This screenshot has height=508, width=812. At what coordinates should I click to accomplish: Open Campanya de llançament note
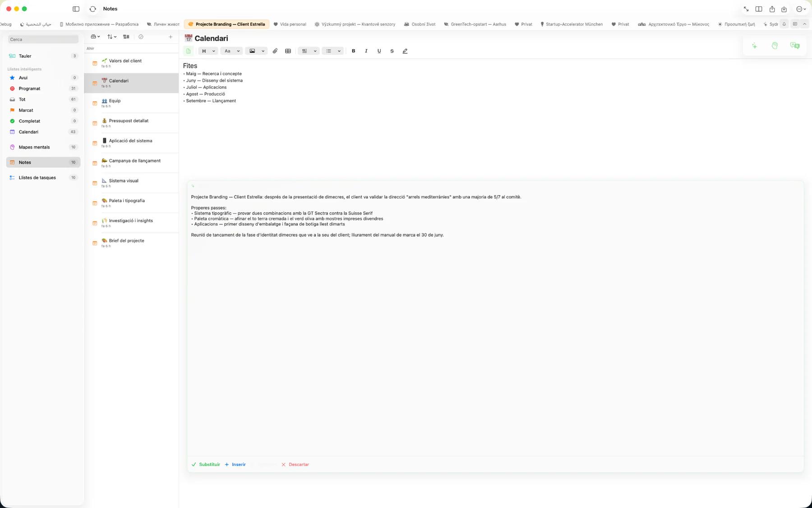pyautogui.click(x=132, y=163)
